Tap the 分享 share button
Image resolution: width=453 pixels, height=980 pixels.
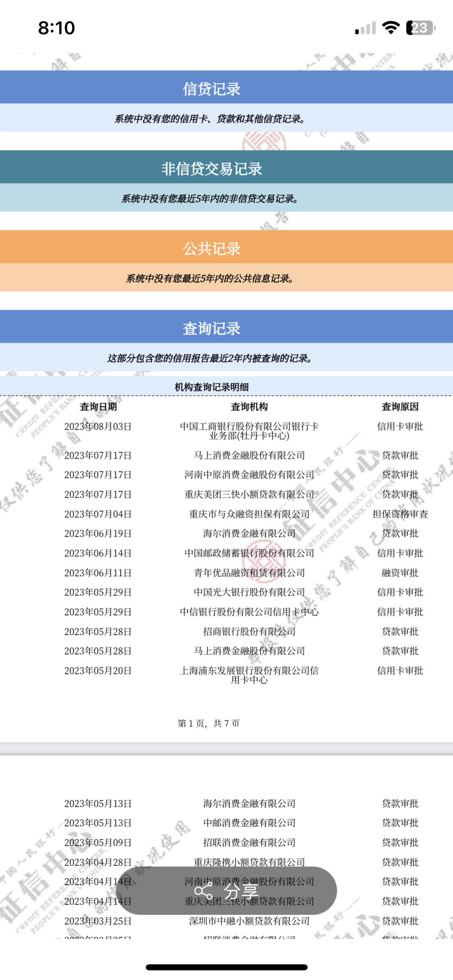pos(226,891)
